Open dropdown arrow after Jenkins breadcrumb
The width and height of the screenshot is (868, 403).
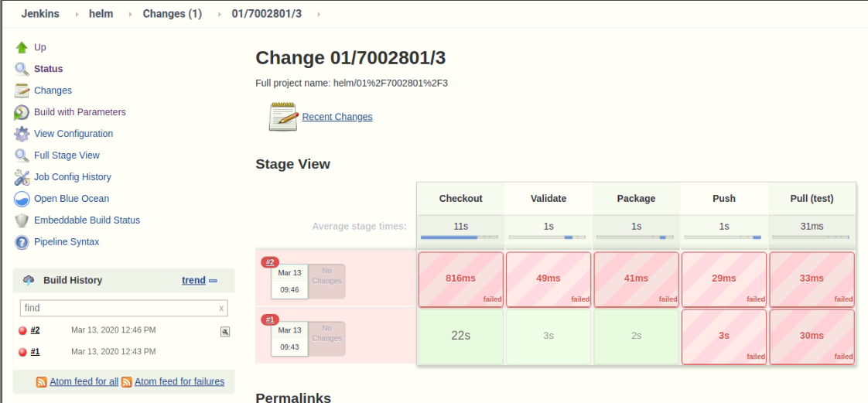coord(77,14)
